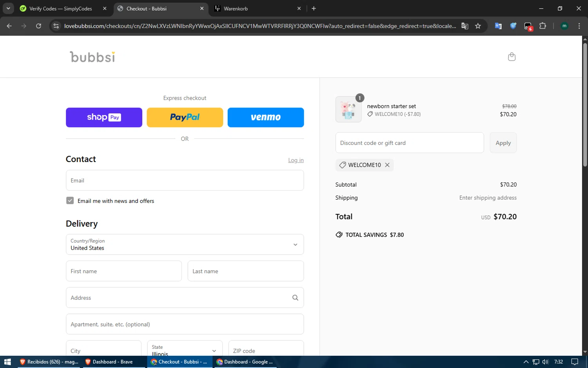Open Recibidos Brave taskbar window

49,362
